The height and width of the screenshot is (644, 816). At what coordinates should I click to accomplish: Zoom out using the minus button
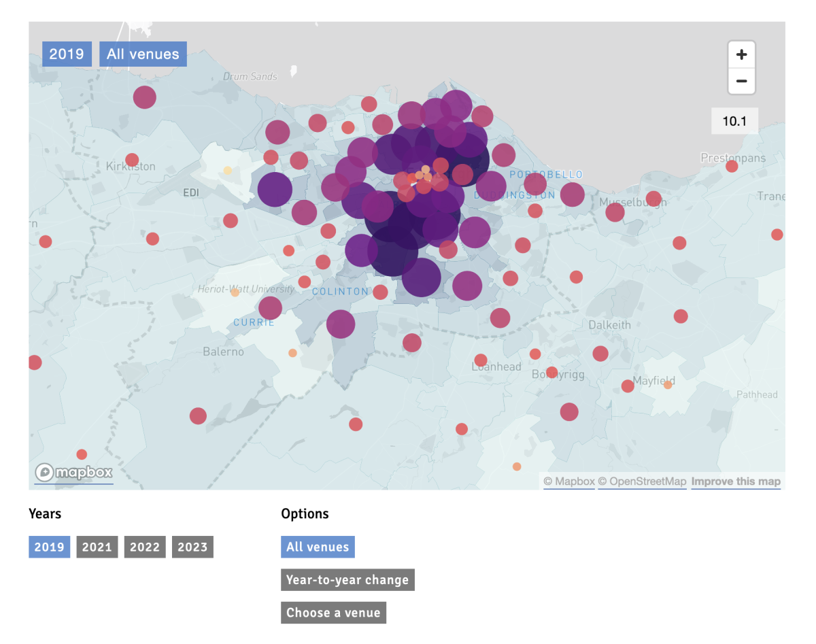coord(741,82)
